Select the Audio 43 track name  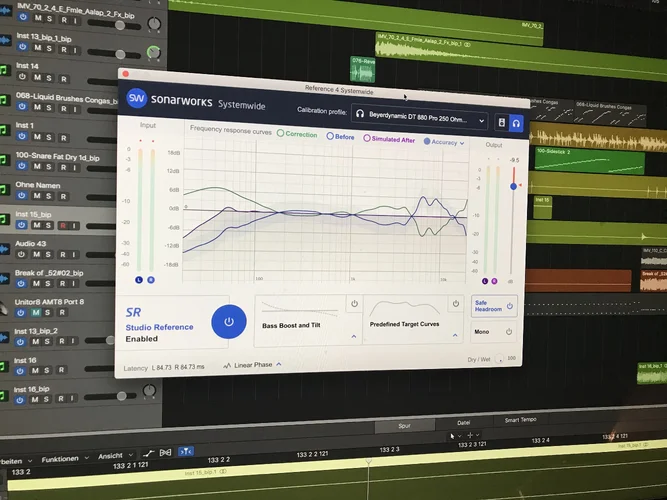(x=30, y=243)
